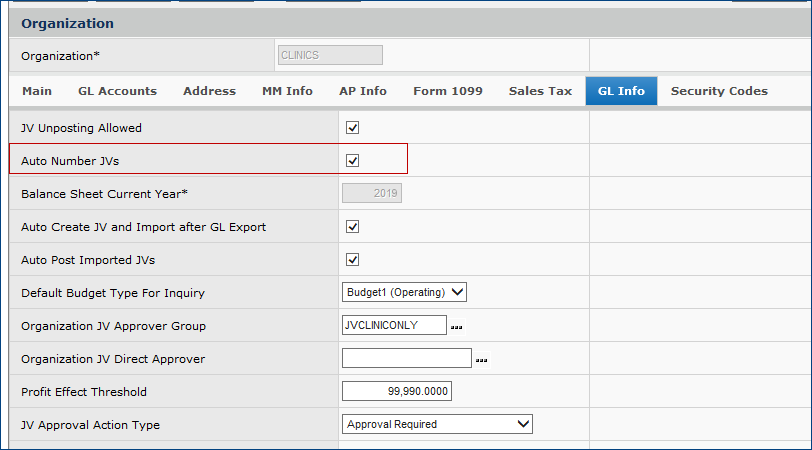This screenshot has width=812, height=450.
Task: Select the MM Info tab
Action: pyautogui.click(x=287, y=91)
